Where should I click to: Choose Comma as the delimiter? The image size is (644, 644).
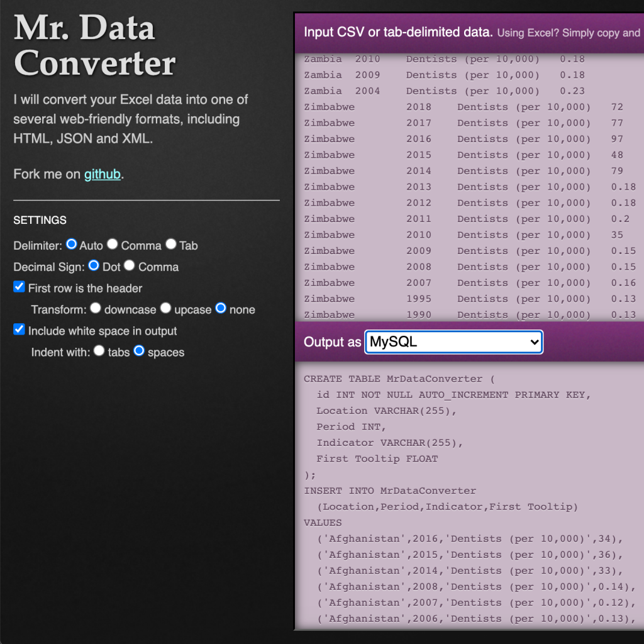pyautogui.click(x=113, y=245)
